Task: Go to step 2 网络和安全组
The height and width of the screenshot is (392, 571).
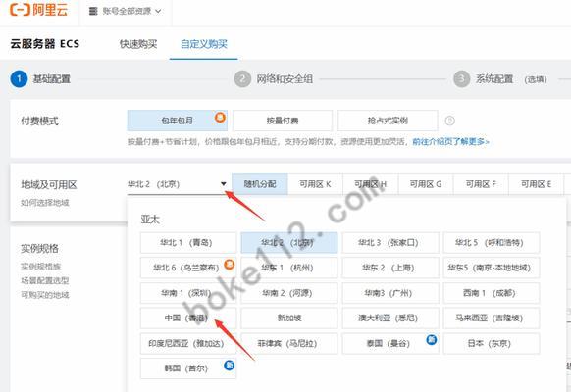Action: pos(274,79)
